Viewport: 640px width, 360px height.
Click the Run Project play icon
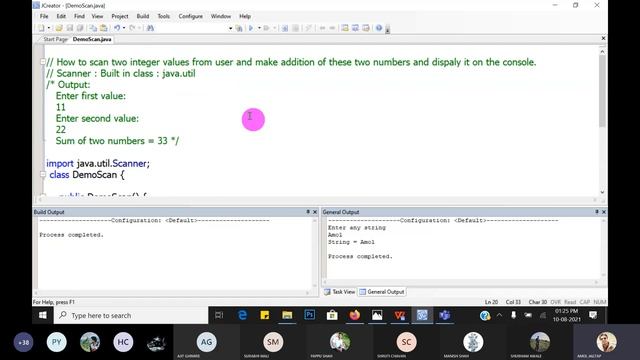tap(251, 28)
